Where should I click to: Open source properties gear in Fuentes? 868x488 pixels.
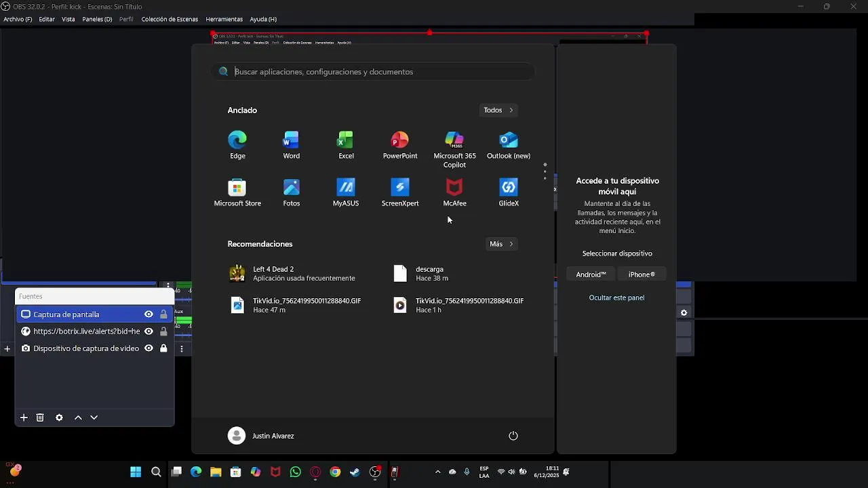click(x=59, y=418)
